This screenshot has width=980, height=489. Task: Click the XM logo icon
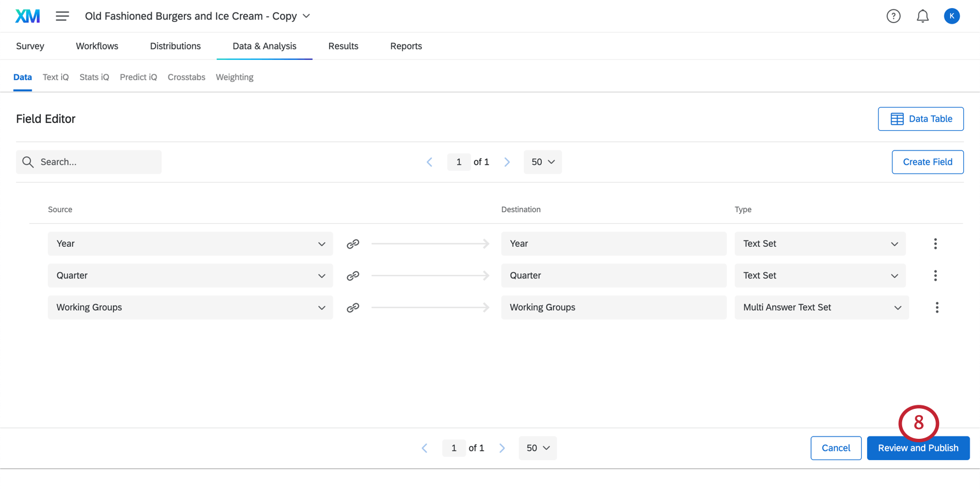point(28,16)
